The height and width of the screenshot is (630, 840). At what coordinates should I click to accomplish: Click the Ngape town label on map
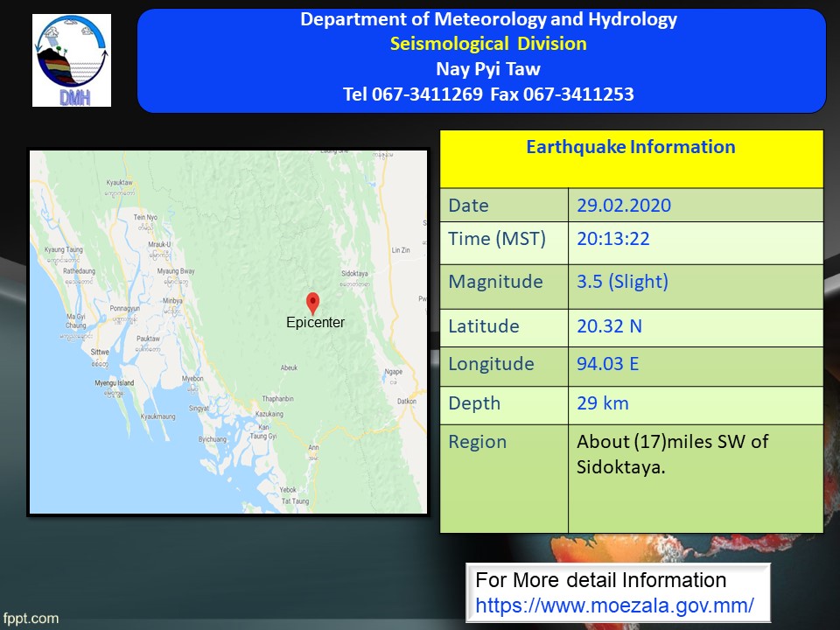tap(393, 372)
